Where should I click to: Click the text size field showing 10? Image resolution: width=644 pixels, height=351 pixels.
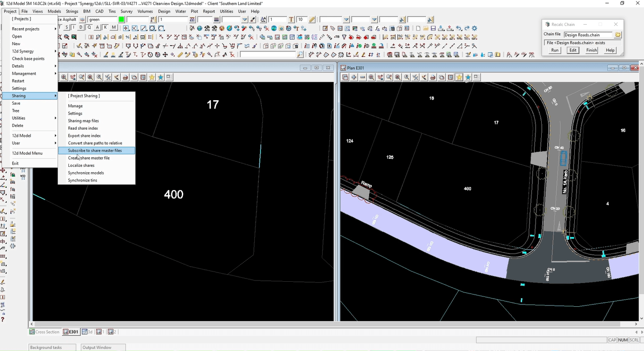[302, 20]
